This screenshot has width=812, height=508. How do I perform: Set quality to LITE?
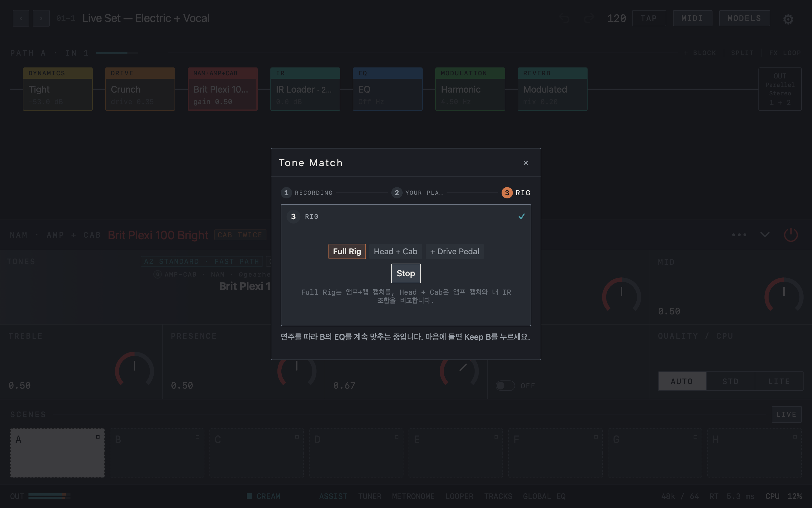pyautogui.click(x=779, y=381)
